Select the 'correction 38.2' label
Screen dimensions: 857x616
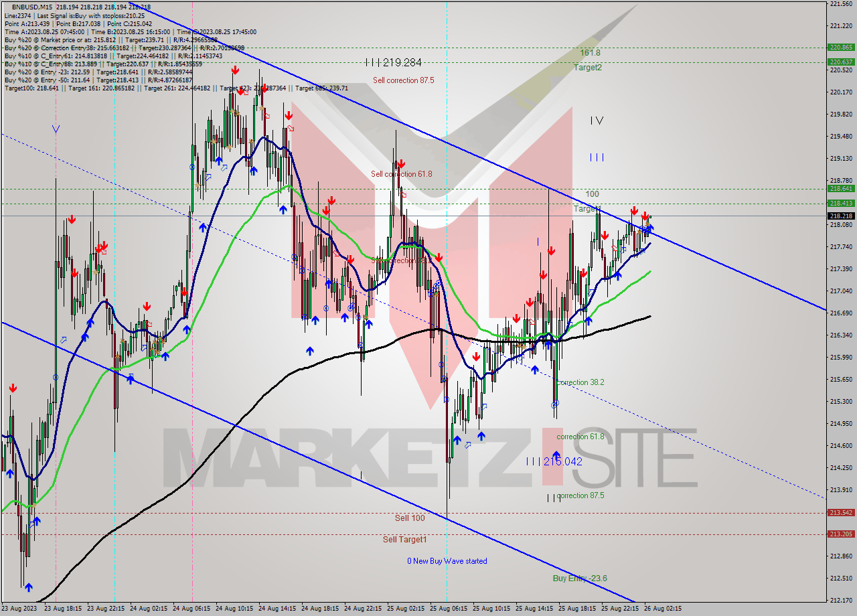tap(580, 382)
